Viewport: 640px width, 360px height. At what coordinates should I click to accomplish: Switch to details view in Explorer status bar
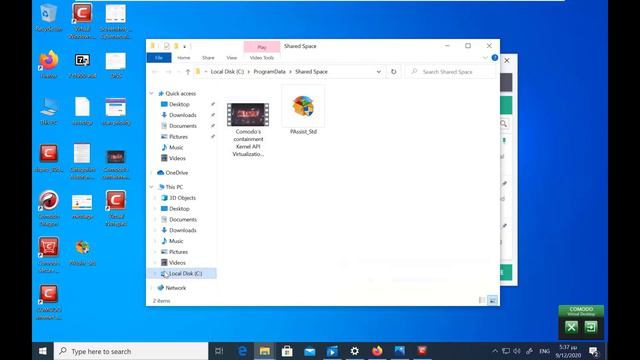point(482,300)
